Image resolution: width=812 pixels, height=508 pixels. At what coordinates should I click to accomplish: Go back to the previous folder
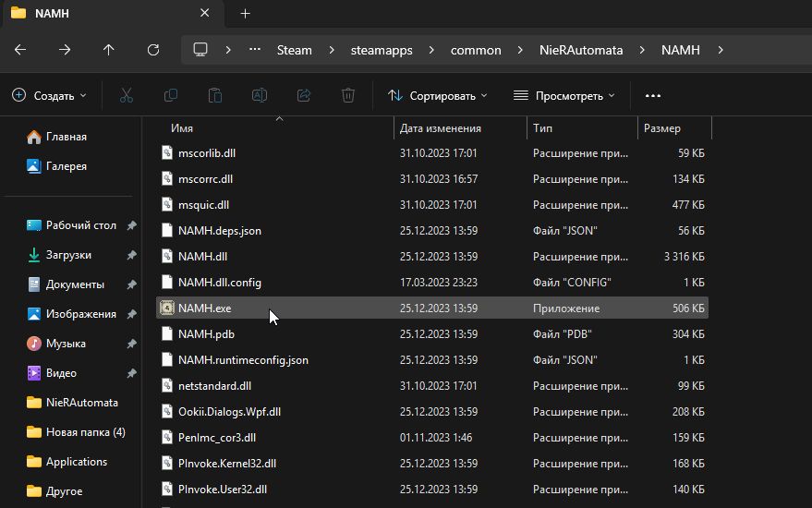pos(20,50)
